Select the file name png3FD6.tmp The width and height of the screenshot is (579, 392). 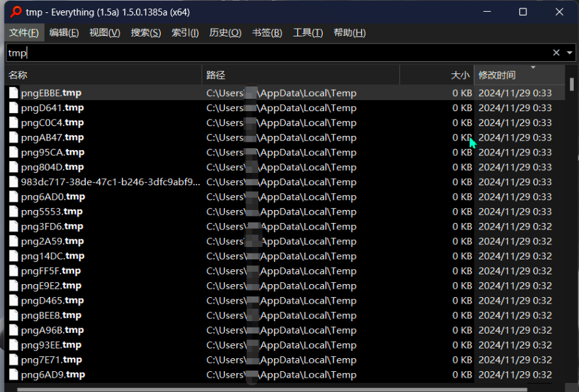pyautogui.click(x=52, y=226)
